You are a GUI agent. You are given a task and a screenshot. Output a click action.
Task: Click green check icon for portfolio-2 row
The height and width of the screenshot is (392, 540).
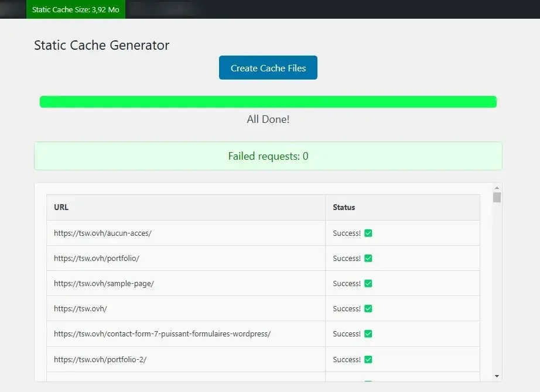[368, 359]
